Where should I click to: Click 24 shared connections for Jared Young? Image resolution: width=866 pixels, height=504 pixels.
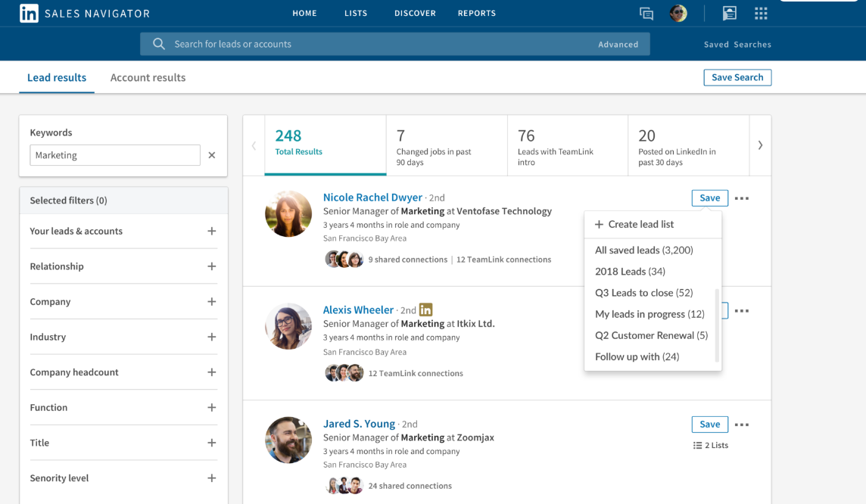coord(410,486)
